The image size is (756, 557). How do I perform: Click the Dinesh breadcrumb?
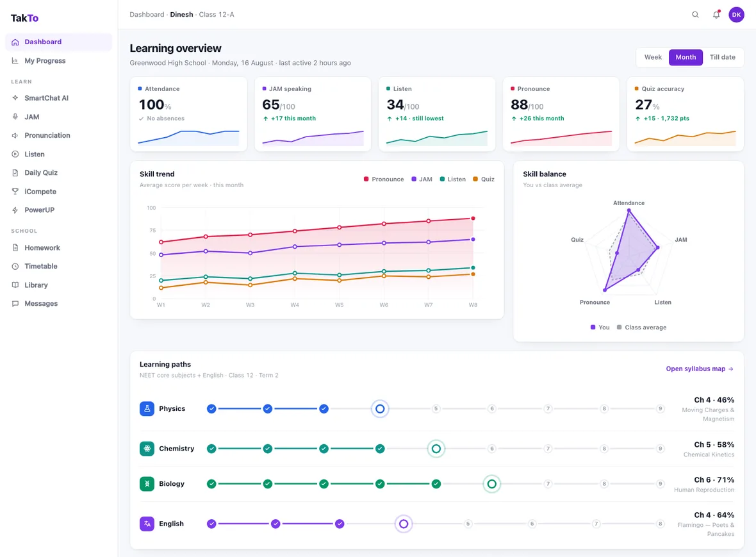tap(181, 15)
